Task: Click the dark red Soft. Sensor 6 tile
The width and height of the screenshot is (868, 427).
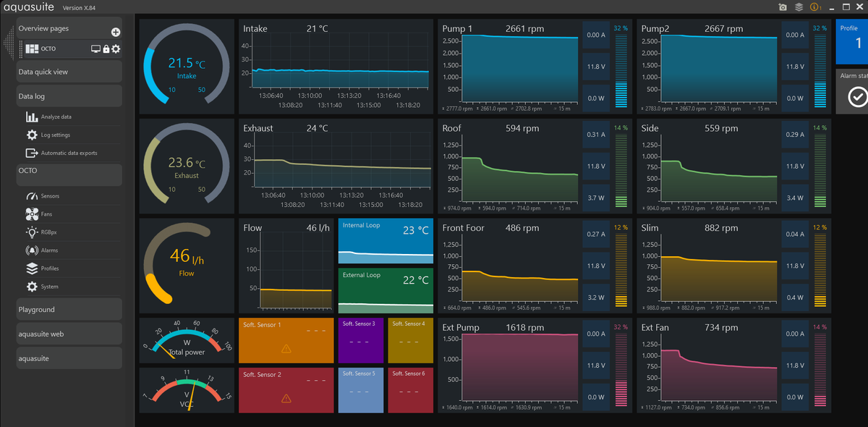Action: pos(410,390)
